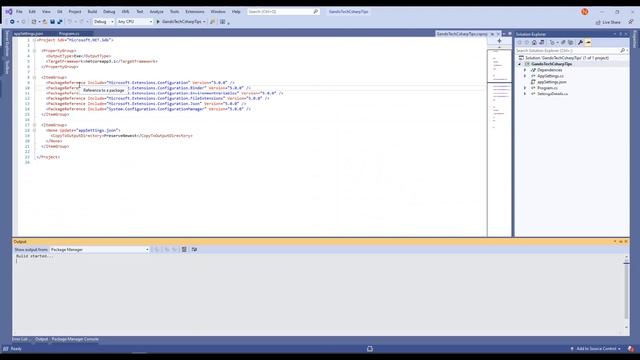
Task: Select the Output tab at bottom
Action: 41,339
